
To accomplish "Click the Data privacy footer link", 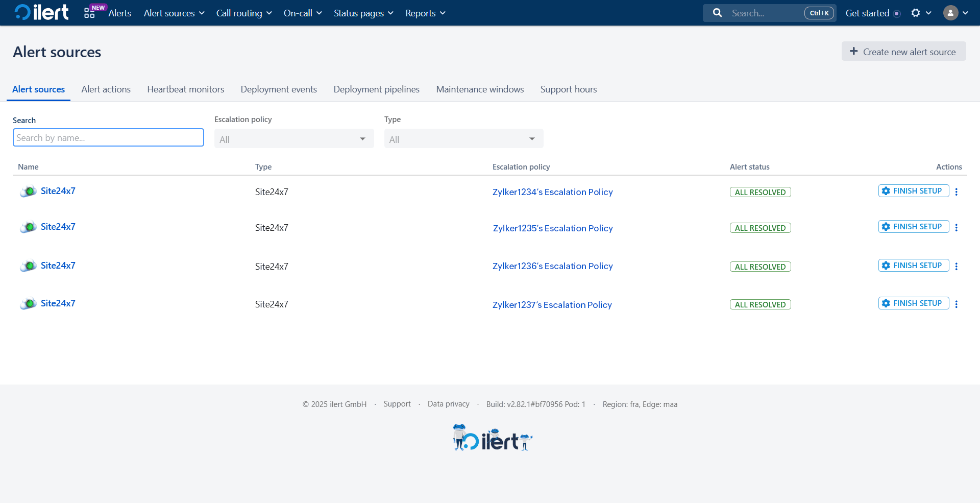I will coord(449,404).
